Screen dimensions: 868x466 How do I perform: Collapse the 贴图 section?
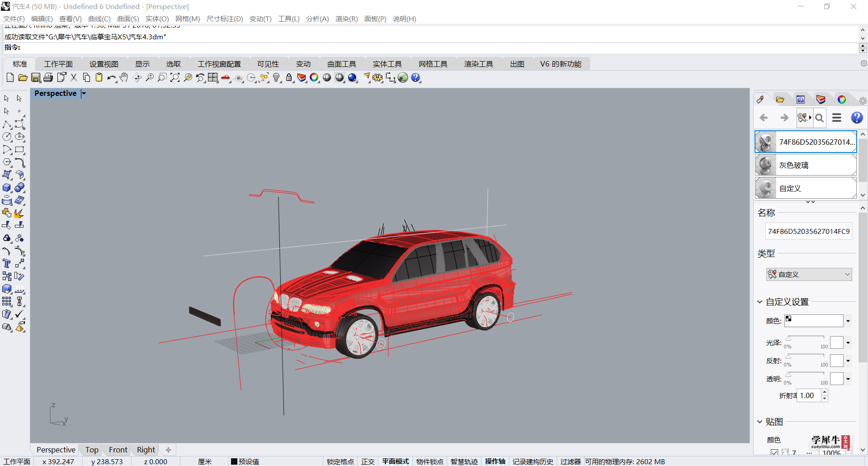pyautogui.click(x=760, y=422)
